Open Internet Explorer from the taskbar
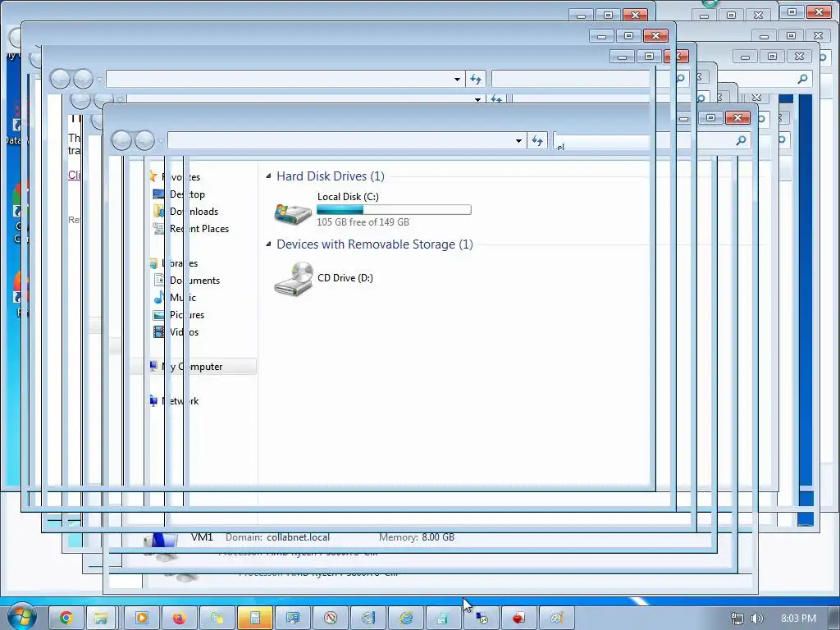Screen dimensions: 840x630 (406, 619)
